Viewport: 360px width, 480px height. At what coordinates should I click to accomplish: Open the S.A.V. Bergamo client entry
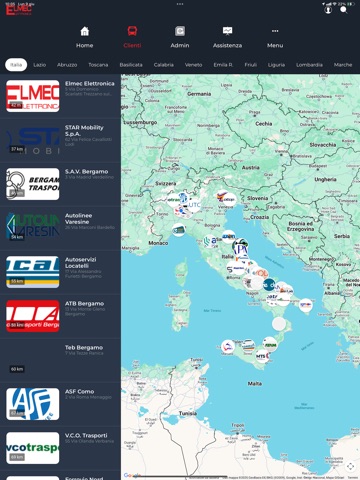tap(60, 184)
